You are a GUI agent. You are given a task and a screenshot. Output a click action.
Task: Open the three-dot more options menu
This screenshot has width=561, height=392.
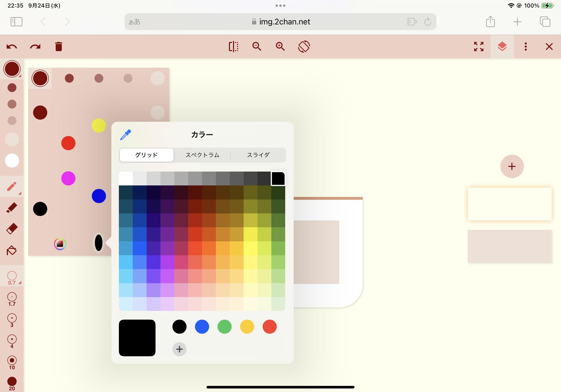526,47
